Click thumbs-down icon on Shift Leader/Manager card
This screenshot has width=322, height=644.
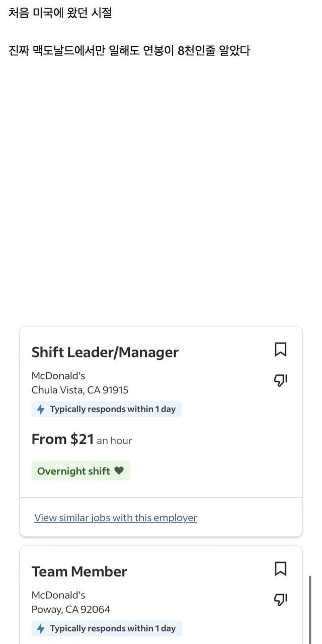280,380
